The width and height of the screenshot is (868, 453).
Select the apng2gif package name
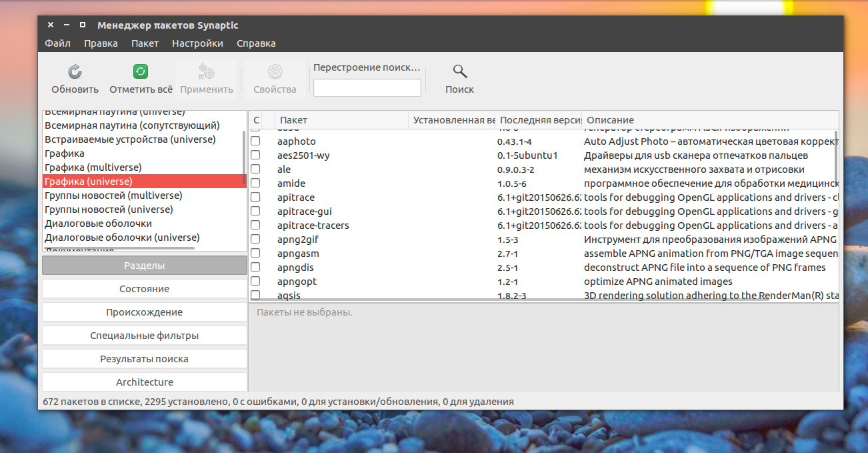(x=298, y=240)
